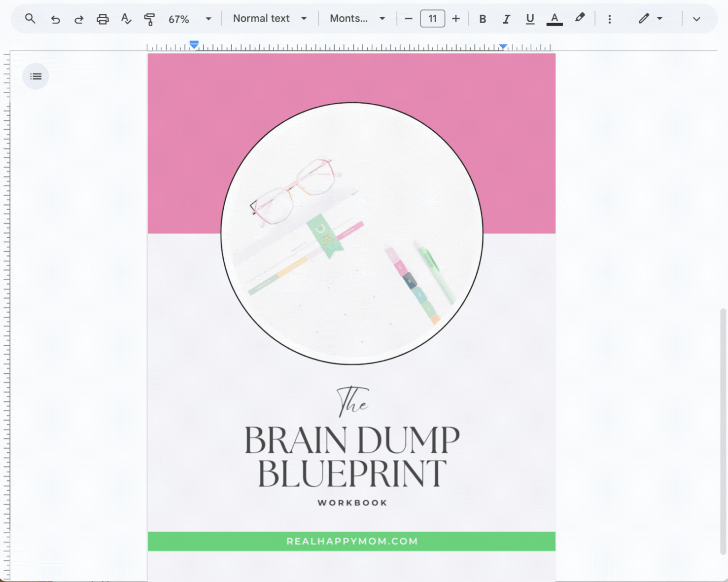The height and width of the screenshot is (582, 728).
Task: Open the text color picker
Action: pos(555,19)
